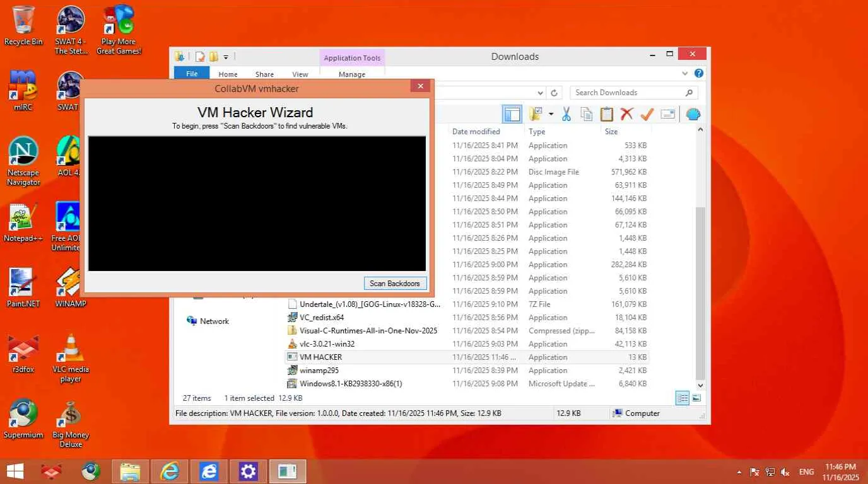Select the WINAMP desktop shortcut
The image size is (868, 484).
coord(71,288)
